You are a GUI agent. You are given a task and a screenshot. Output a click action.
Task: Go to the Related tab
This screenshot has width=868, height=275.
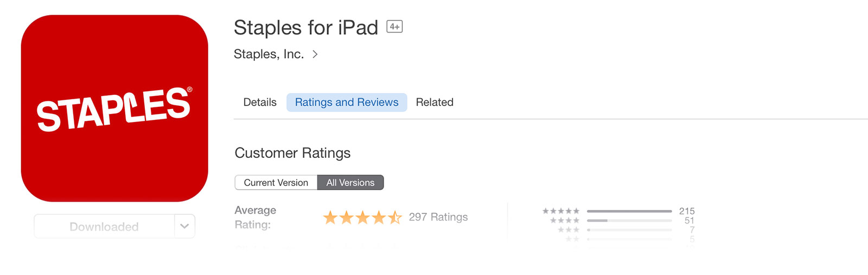point(435,103)
